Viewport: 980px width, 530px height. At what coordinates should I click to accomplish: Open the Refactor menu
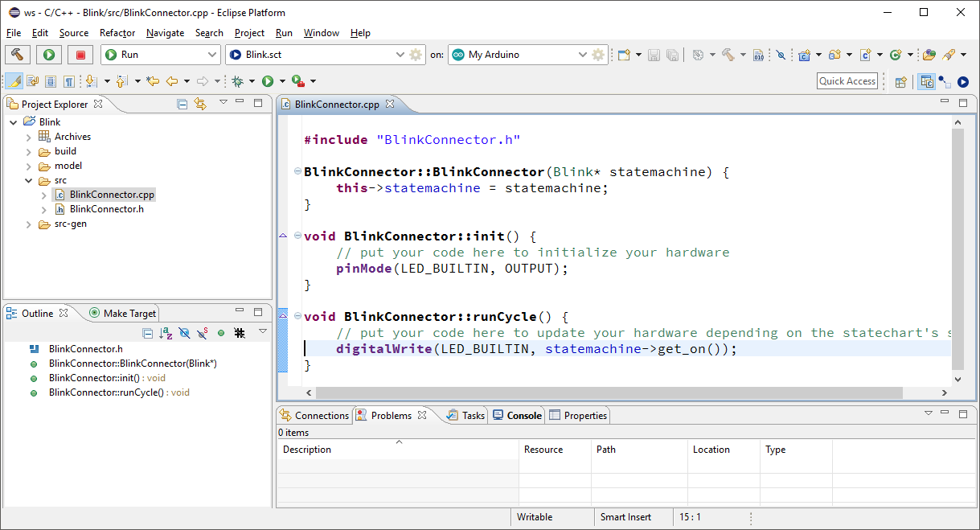click(x=117, y=33)
